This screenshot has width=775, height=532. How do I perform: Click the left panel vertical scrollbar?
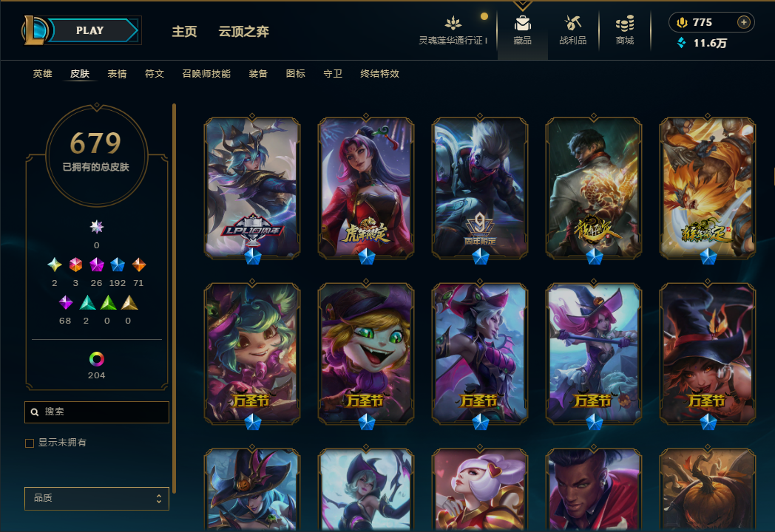pos(174,298)
